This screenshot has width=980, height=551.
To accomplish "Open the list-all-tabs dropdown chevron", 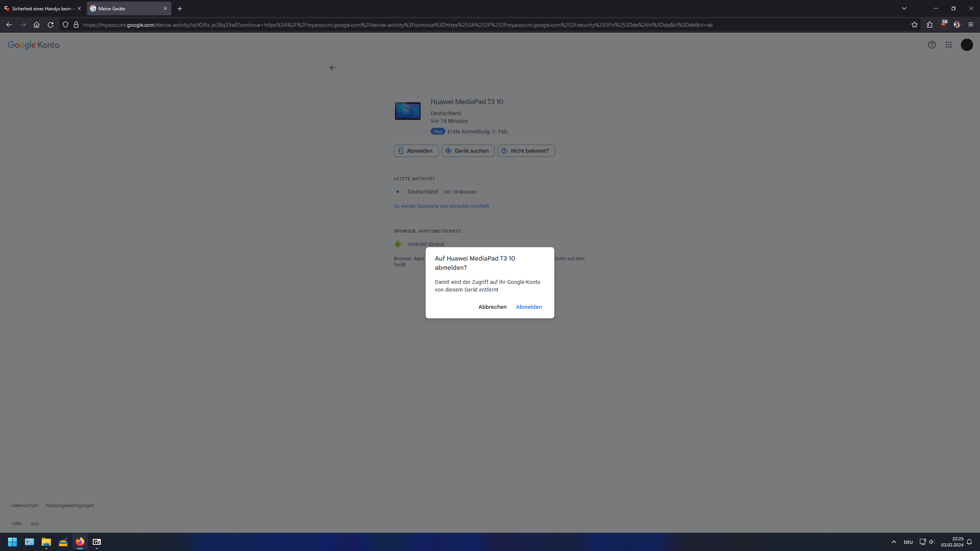I will pos(904,8).
